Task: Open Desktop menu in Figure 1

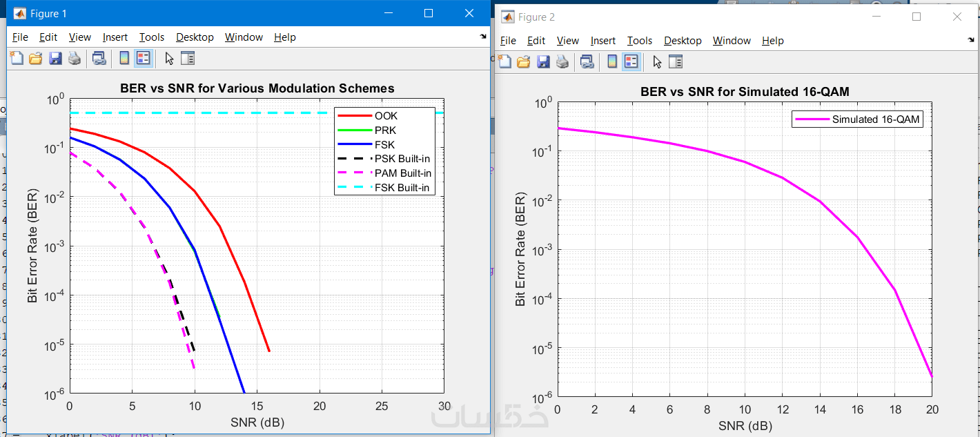Action: pos(195,37)
